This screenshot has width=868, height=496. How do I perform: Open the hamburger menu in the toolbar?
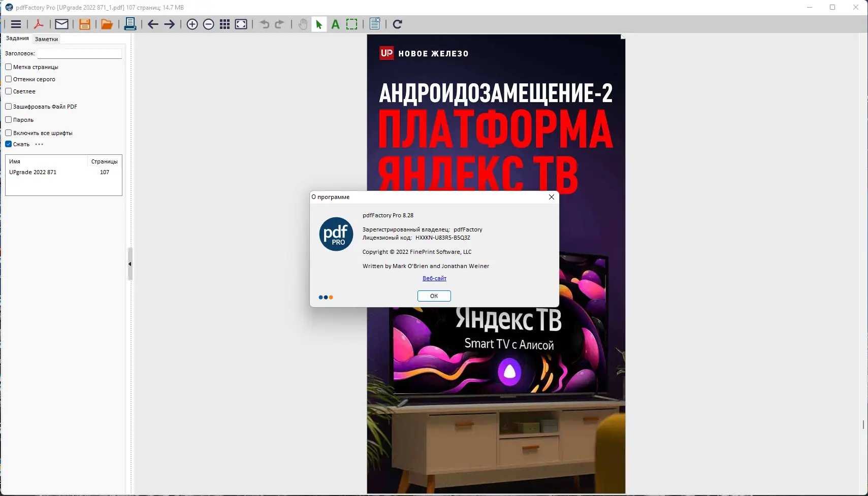[16, 24]
